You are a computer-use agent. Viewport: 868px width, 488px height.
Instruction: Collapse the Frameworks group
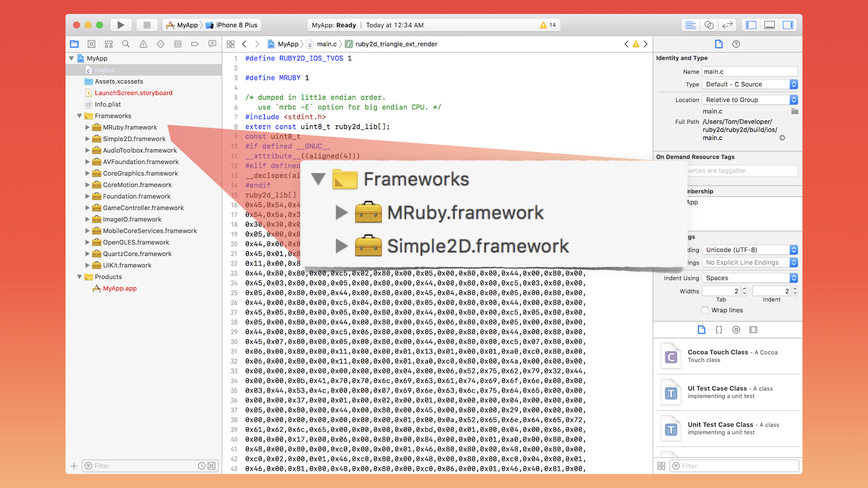[79, 115]
